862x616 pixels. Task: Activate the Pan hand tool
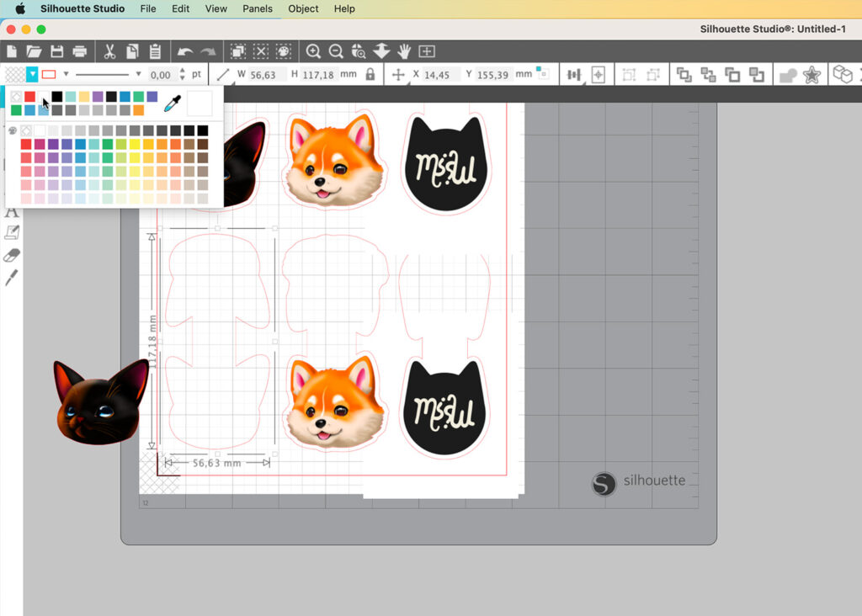pyautogui.click(x=404, y=51)
